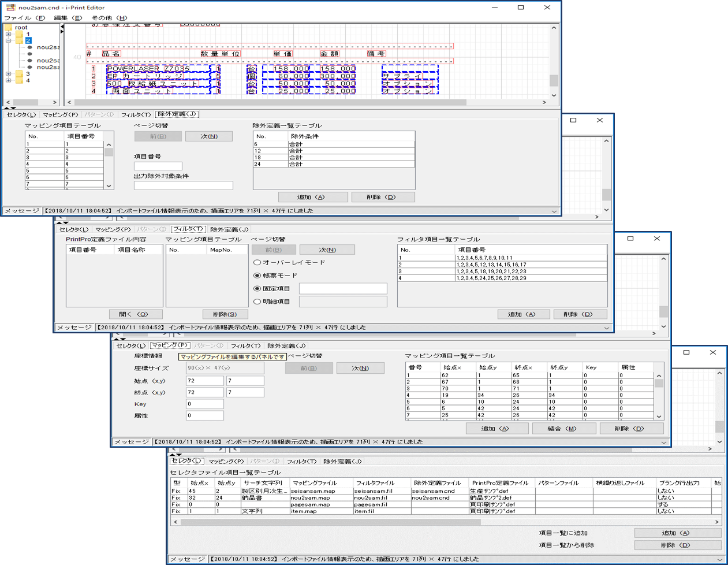
Task: Expand tree node 1
Action: coord(8,34)
